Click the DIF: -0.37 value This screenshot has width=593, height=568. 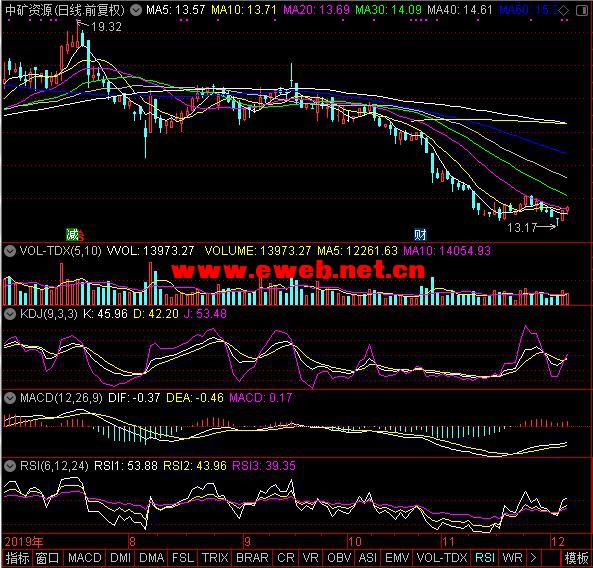click(134, 397)
